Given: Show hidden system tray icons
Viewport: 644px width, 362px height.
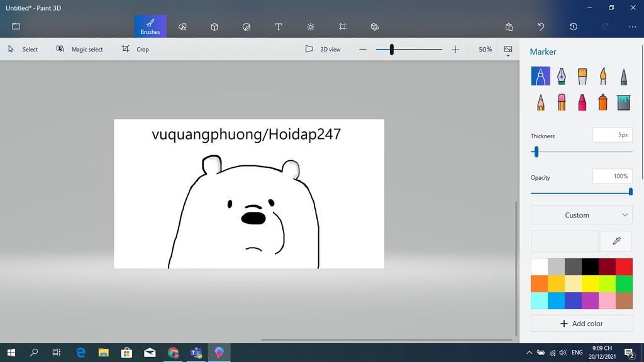Looking at the screenshot, I should (529, 353).
